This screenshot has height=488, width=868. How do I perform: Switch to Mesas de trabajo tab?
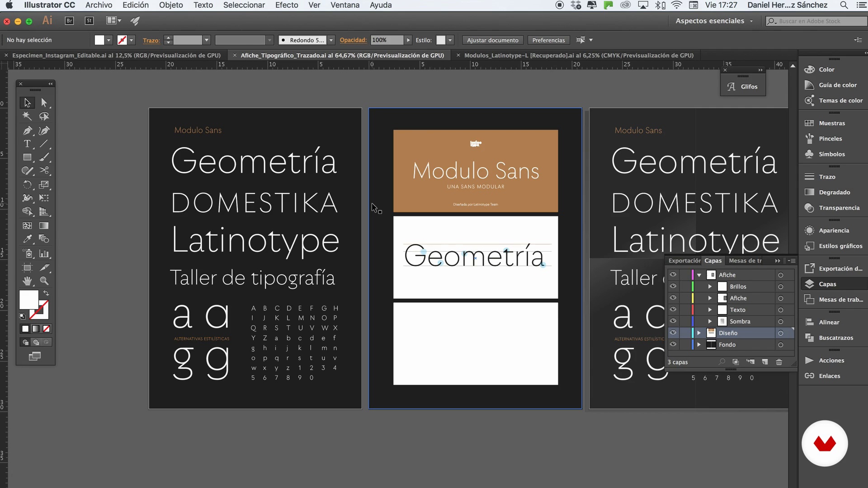(745, 261)
